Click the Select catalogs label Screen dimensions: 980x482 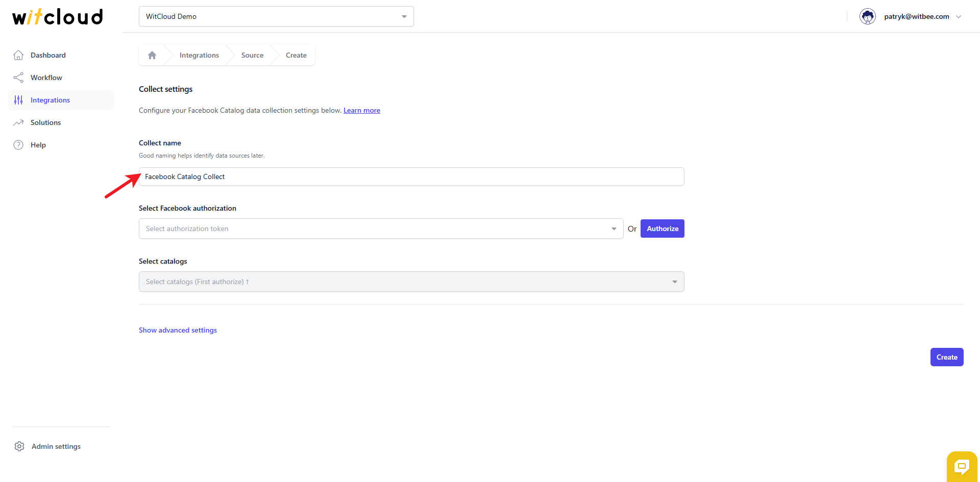pyautogui.click(x=163, y=261)
